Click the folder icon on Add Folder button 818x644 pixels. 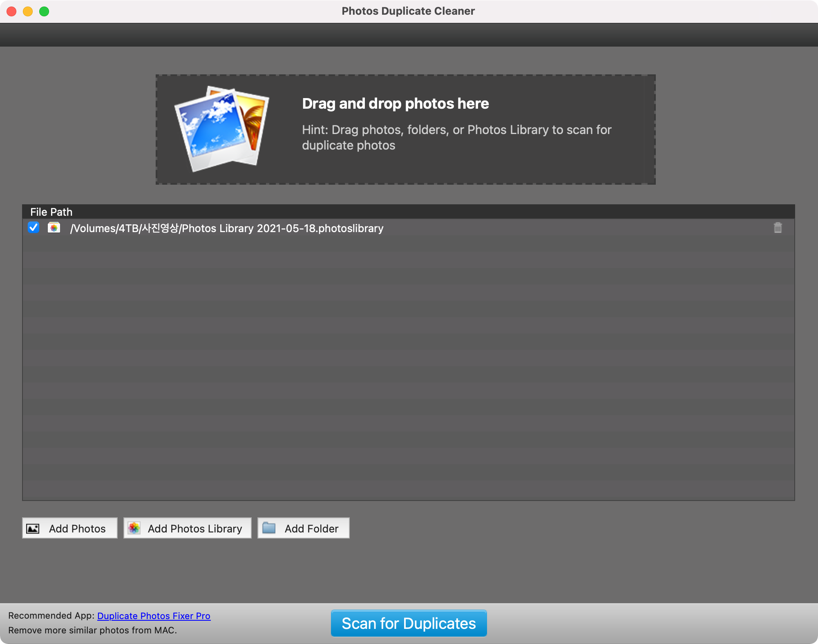pyautogui.click(x=269, y=528)
